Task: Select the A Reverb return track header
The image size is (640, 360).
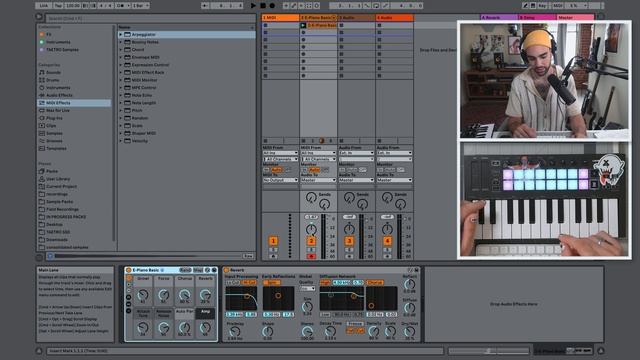Action: tap(499, 18)
